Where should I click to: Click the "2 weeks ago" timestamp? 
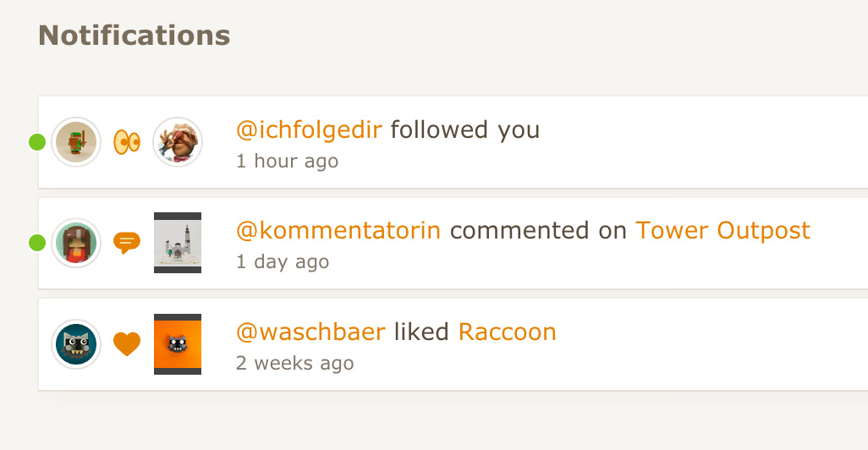point(294,363)
